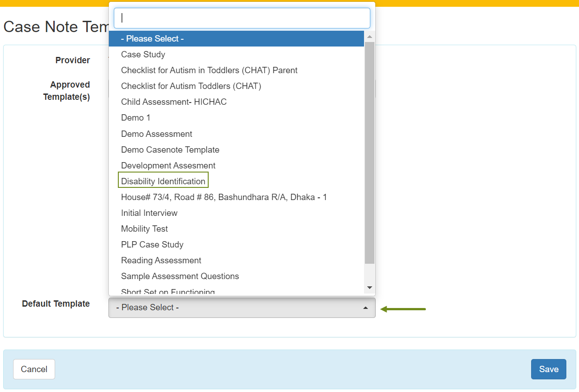Click the Cancel button

pos(34,369)
